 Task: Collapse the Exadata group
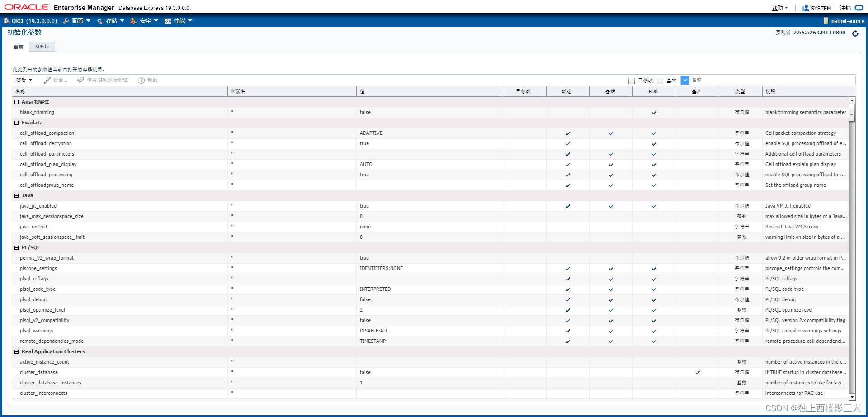click(x=17, y=123)
